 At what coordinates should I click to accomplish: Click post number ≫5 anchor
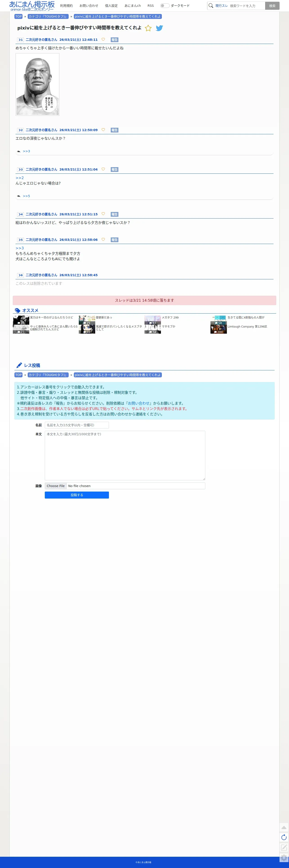coord(20,240)
